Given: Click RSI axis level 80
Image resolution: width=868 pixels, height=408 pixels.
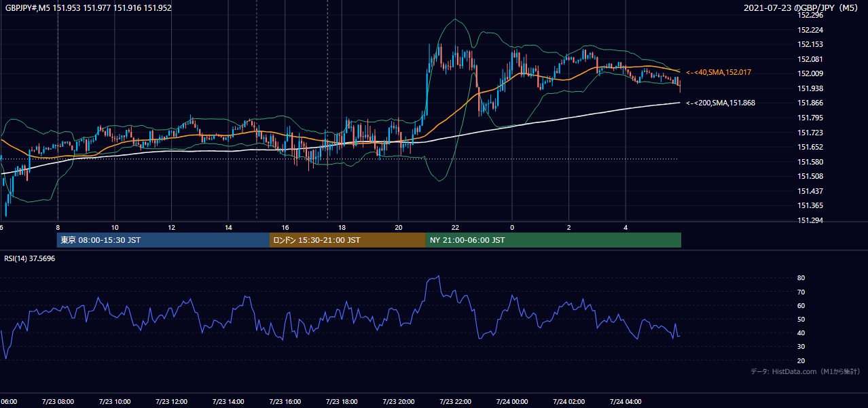Looking at the screenshot, I should point(801,278).
